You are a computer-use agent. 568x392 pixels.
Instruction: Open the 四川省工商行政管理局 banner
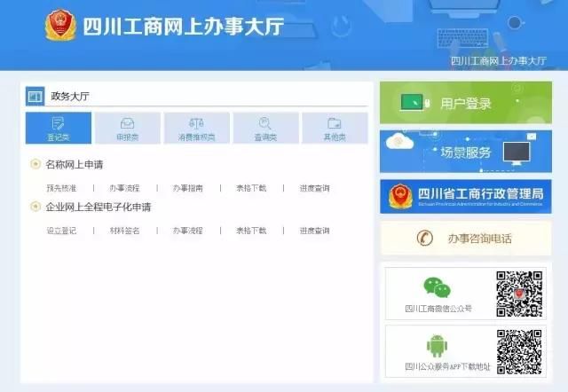pyautogui.click(x=466, y=197)
